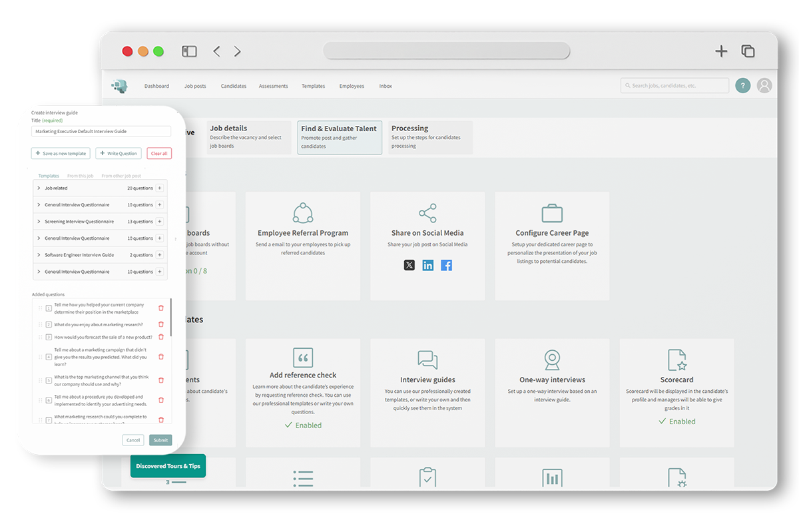This screenshot has height=532, width=799.
Task: Open the help question mark icon
Action: tap(742, 85)
